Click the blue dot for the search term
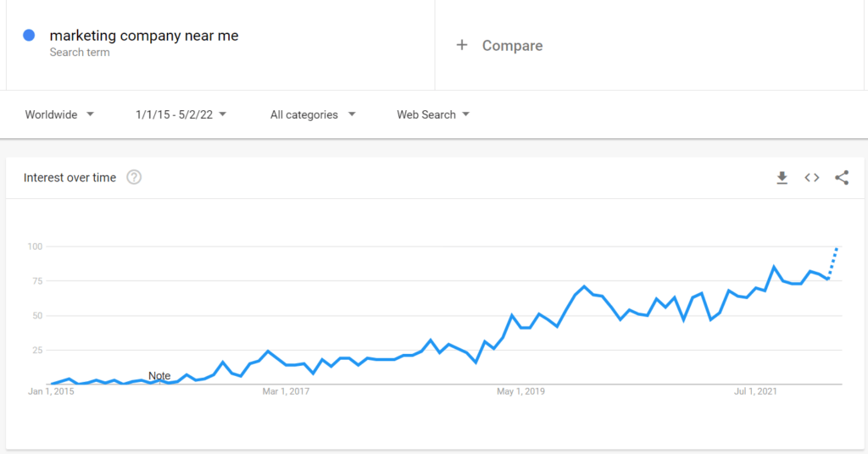The image size is (868, 454). [29, 36]
